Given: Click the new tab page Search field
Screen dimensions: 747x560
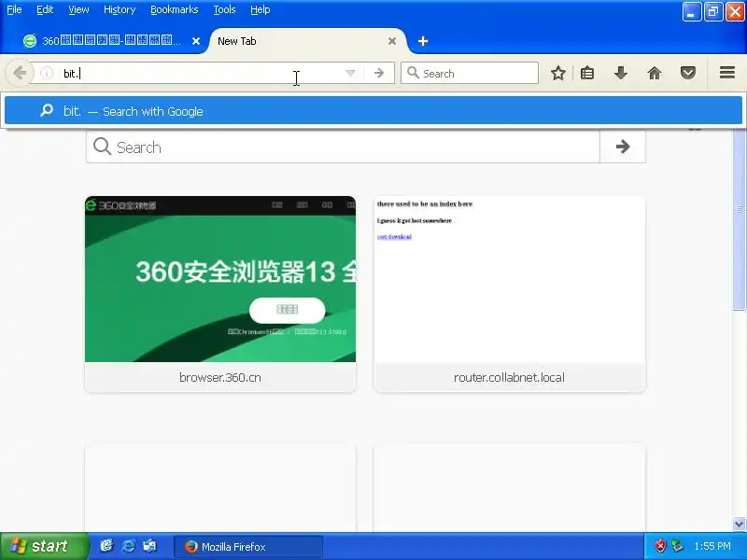Looking at the screenshot, I should (x=343, y=147).
